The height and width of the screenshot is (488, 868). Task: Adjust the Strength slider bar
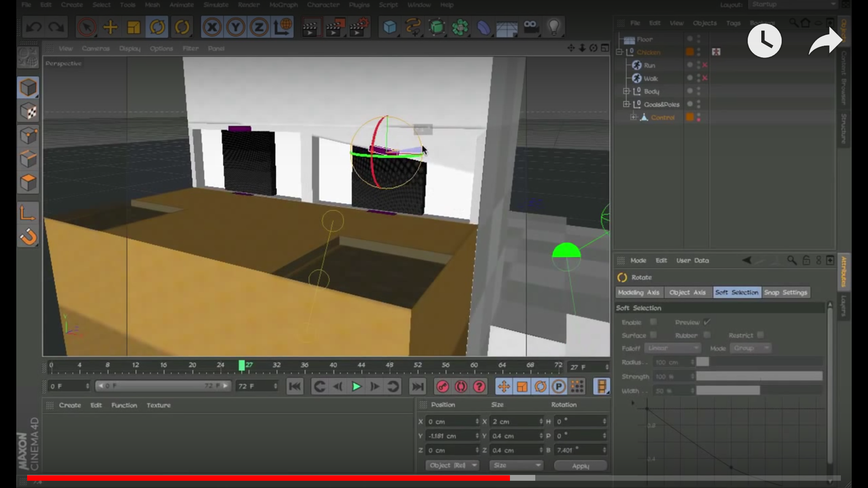pyautogui.click(x=759, y=376)
